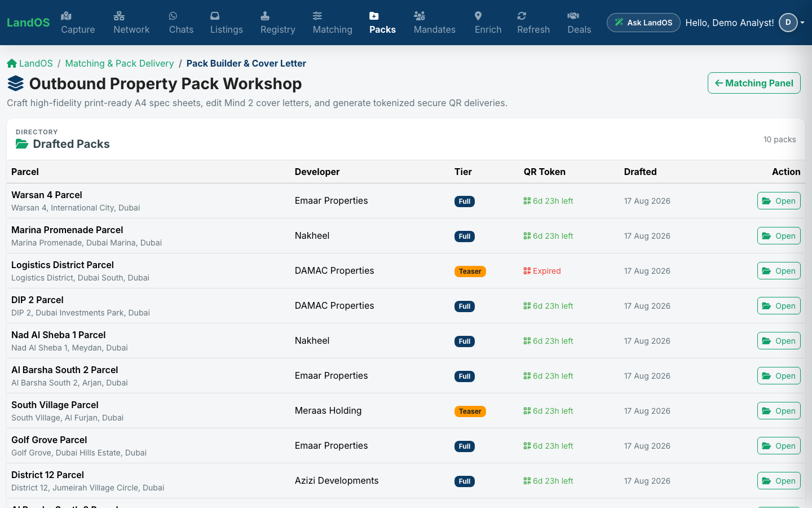
Task: Select the Packs nav item
Action: pos(382,23)
